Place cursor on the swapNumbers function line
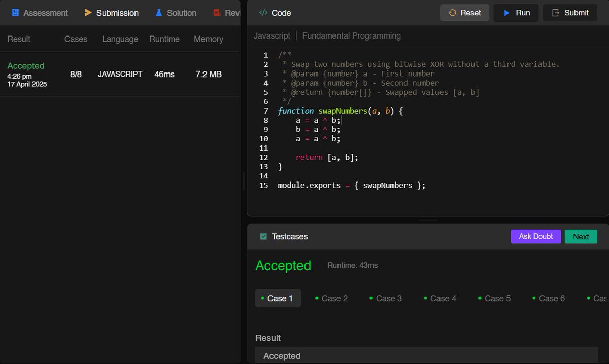609x364 pixels. [341, 111]
